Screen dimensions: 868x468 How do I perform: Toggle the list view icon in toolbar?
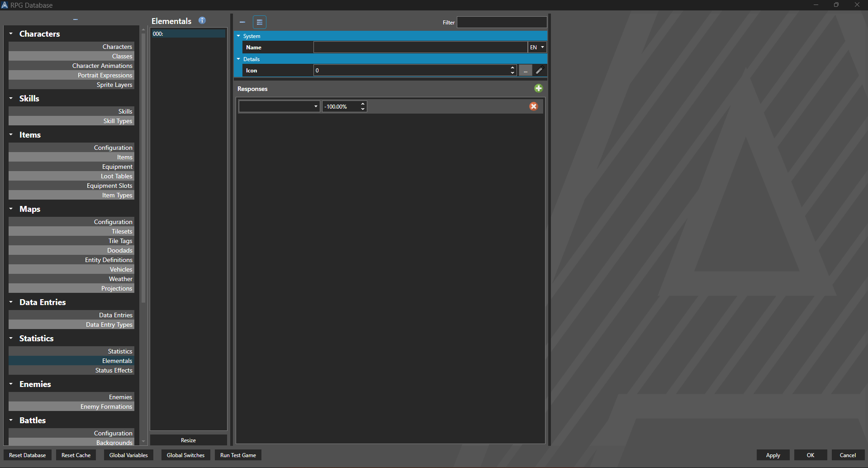pos(260,22)
